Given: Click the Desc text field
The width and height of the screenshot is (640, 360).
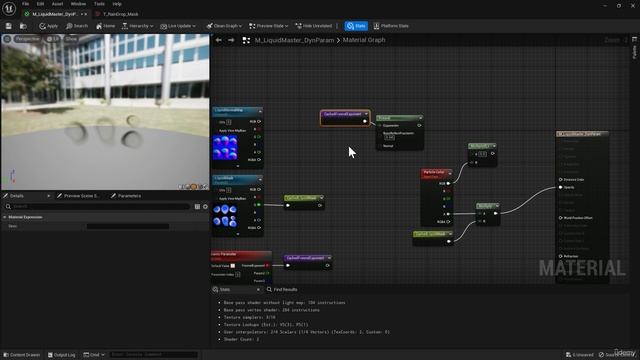Looking at the screenshot, I should click(x=128, y=226).
